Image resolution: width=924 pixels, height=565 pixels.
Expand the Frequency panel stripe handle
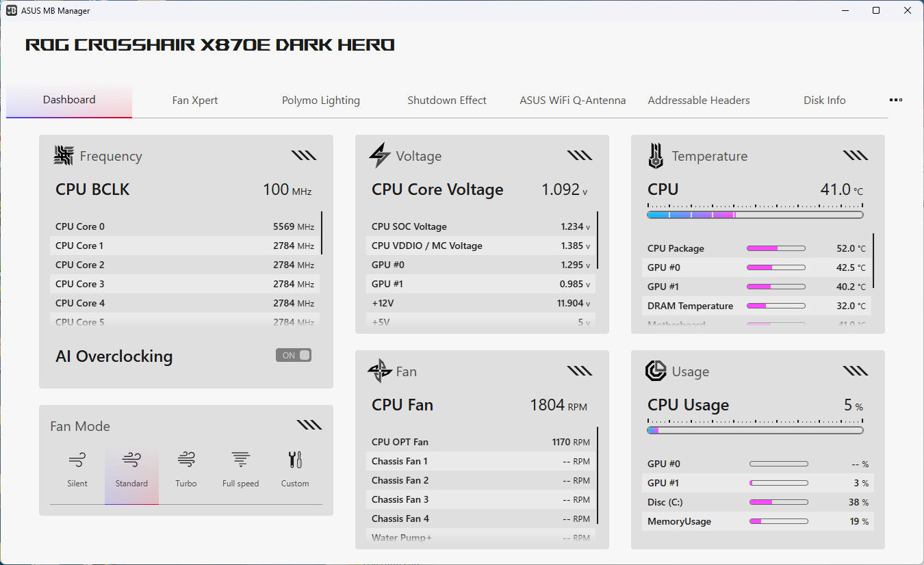(x=304, y=156)
